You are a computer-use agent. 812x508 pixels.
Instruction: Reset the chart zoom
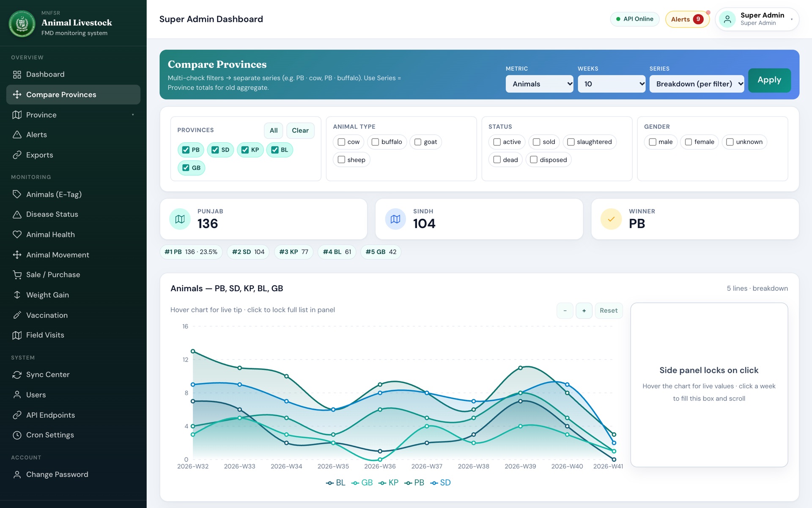609,310
